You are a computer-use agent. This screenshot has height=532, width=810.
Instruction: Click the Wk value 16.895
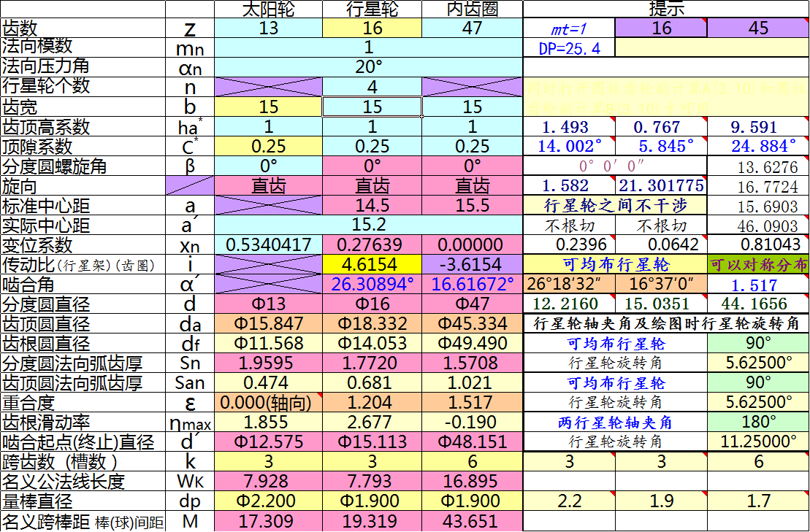(472, 481)
